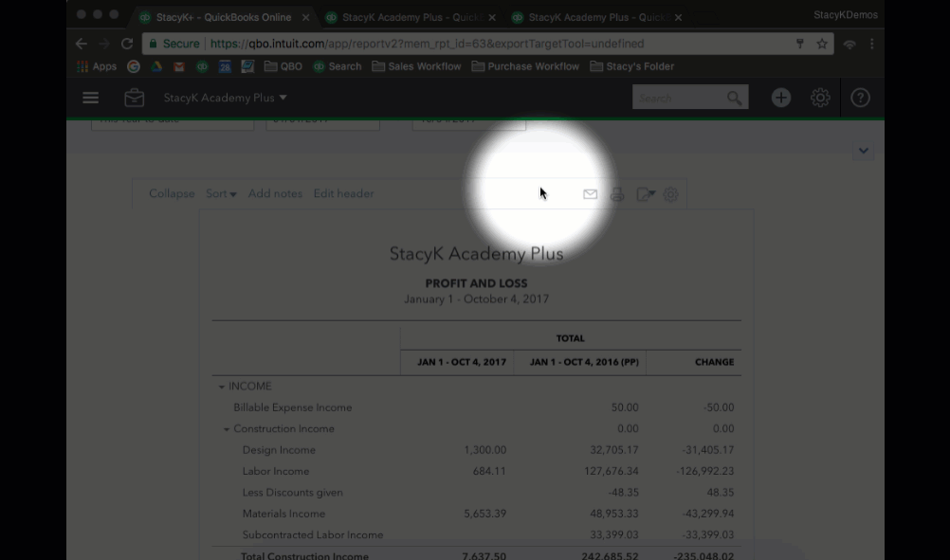Open report settings gear in toolbar
The width and height of the screenshot is (950, 560).
(x=671, y=194)
